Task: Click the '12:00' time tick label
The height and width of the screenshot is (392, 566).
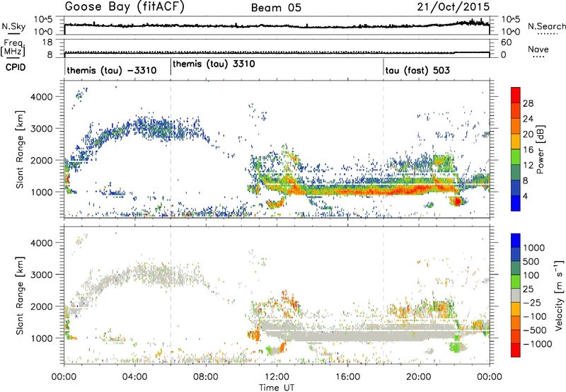Action: coord(277,377)
